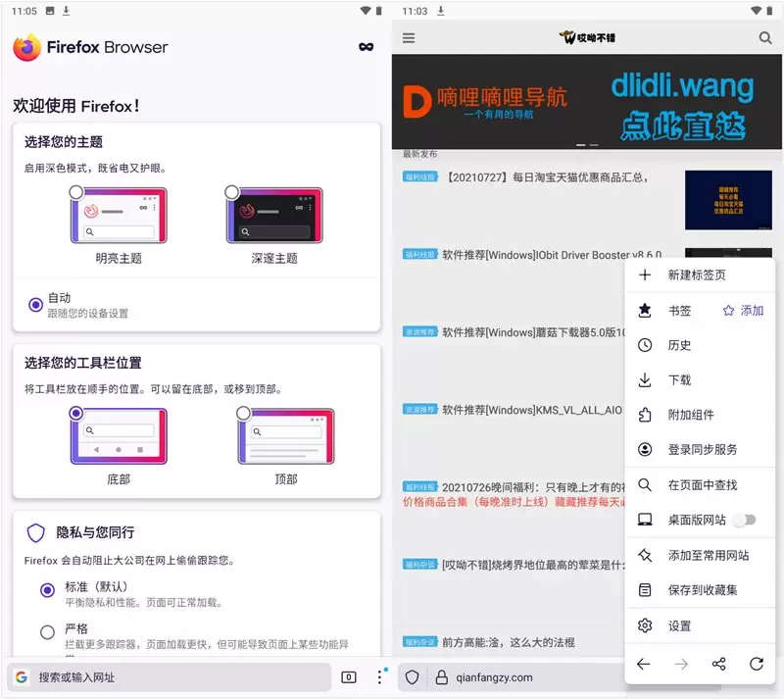Click the pin icon for top sites
This screenshot has width=784, height=699.
tap(645, 555)
